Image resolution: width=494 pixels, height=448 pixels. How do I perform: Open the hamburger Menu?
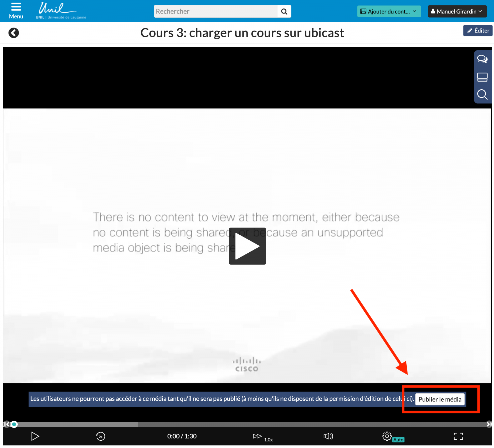(x=16, y=11)
